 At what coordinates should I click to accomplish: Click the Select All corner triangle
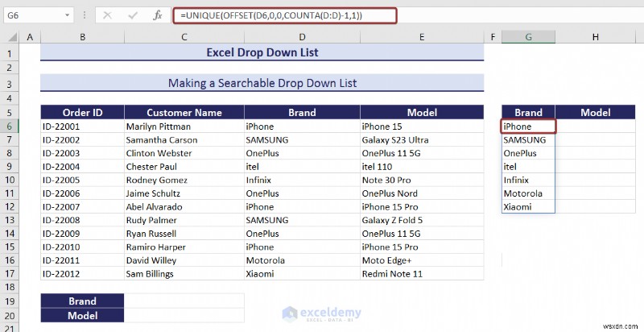pyautogui.click(x=12, y=37)
